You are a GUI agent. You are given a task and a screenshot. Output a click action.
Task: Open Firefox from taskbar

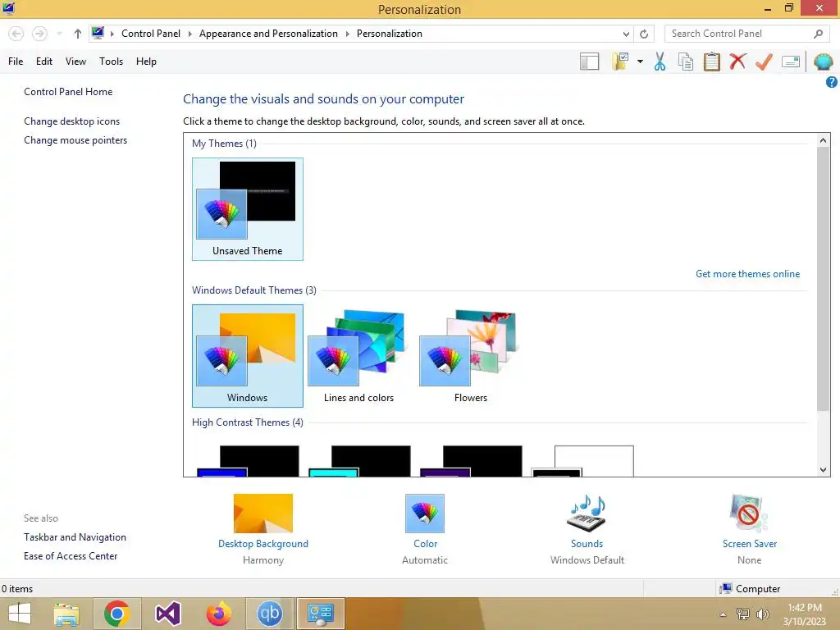click(218, 614)
